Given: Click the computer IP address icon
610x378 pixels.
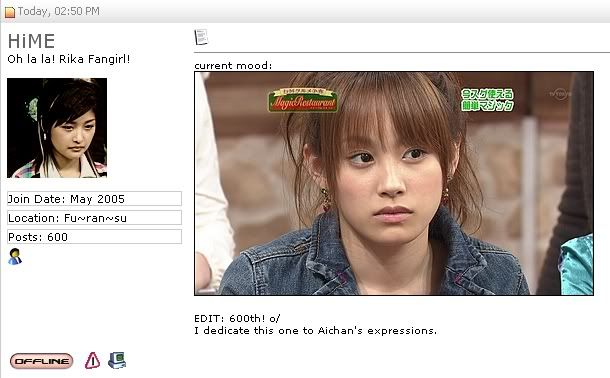Looking at the screenshot, I should click(117, 360).
